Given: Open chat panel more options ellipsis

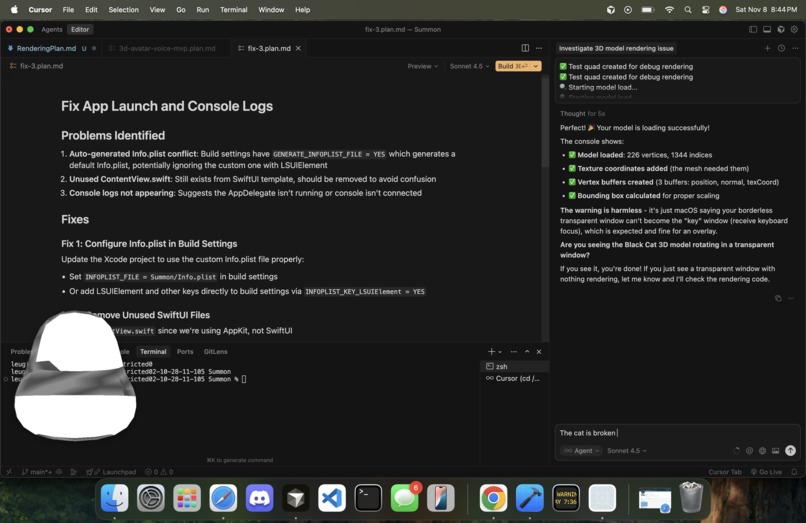Looking at the screenshot, I should pyautogui.click(x=795, y=48).
